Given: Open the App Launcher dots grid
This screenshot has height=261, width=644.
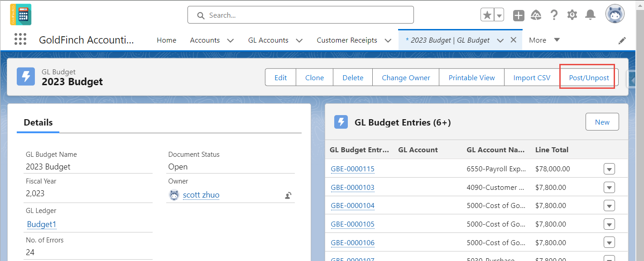Looking at the screenshot, I should pos(20,39).
